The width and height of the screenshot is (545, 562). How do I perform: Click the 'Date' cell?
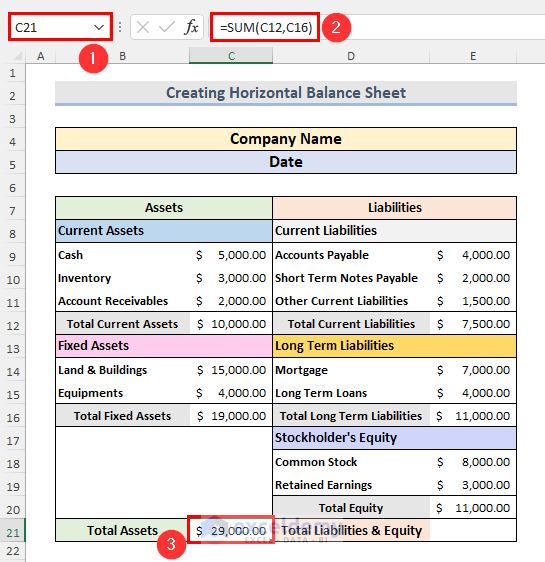[x=286, y=162]
